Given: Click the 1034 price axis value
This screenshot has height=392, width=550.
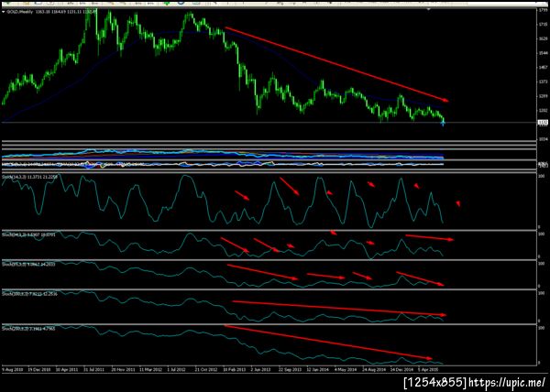Looking at the screenshot, I should click(x=543, y=139).
